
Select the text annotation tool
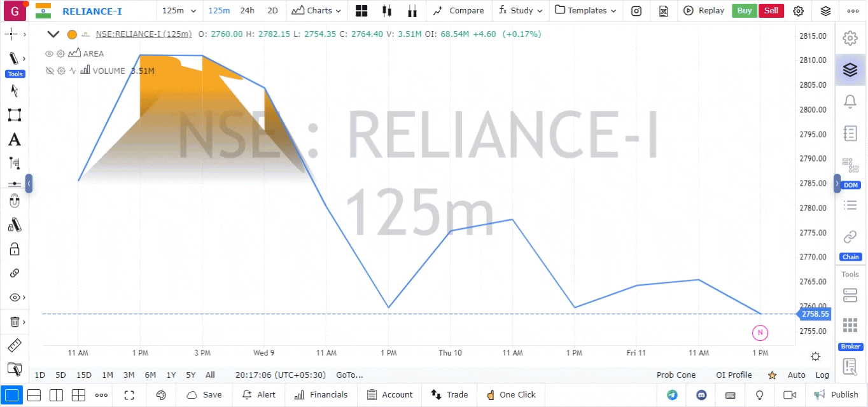14,140
